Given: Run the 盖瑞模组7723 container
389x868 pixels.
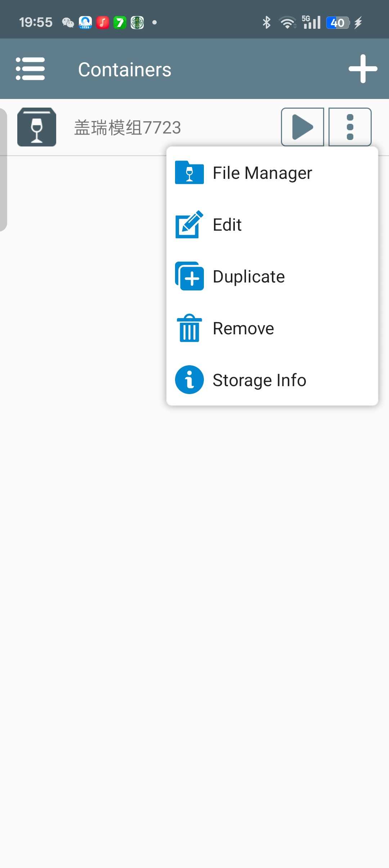Looking at the screenshot, I should click(x=303, y=127).
